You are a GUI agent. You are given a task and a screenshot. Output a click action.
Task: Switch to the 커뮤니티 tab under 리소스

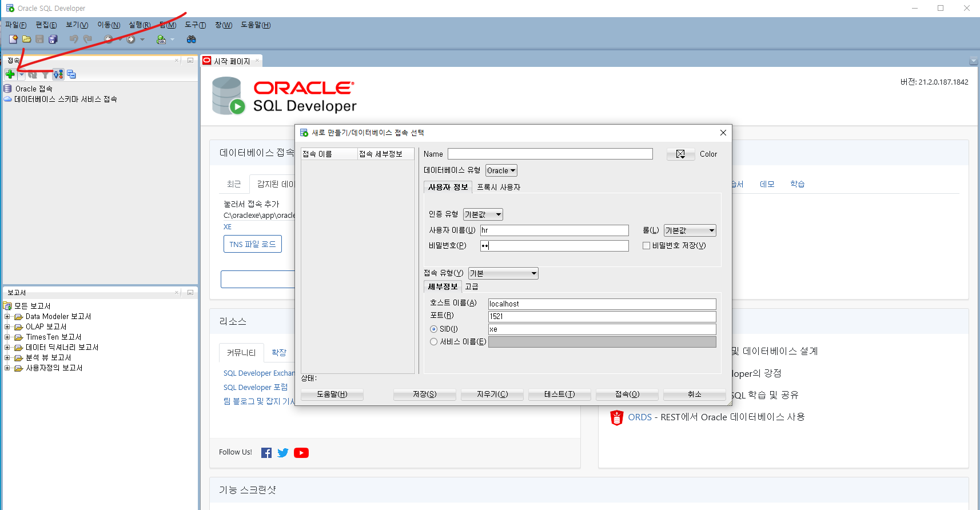pyautogui.click(x=241, y=353)
